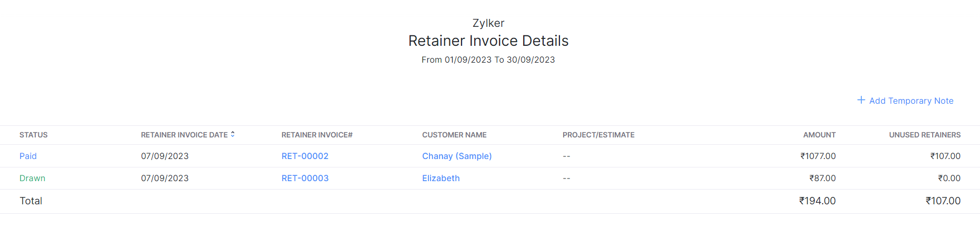The height and width of the screenshot is (228, 980).
Task: Open retainer invoice RET-00003
Action: (305, 179)
